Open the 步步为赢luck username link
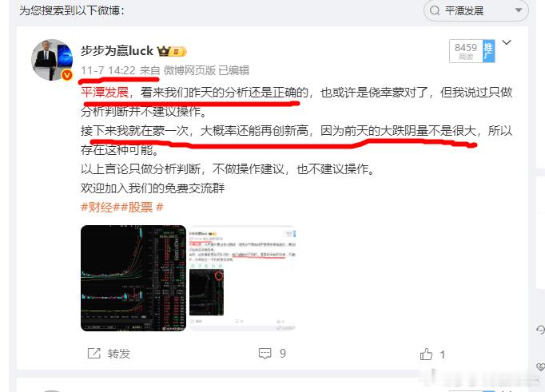The width and height of the screenshot is (545, 392). (x=117, y=51)
